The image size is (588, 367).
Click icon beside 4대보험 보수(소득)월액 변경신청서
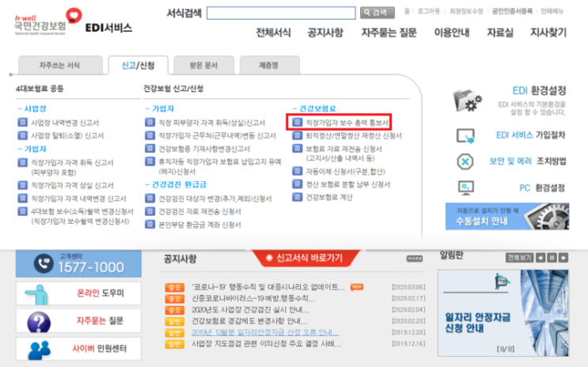tap(22, 211)
